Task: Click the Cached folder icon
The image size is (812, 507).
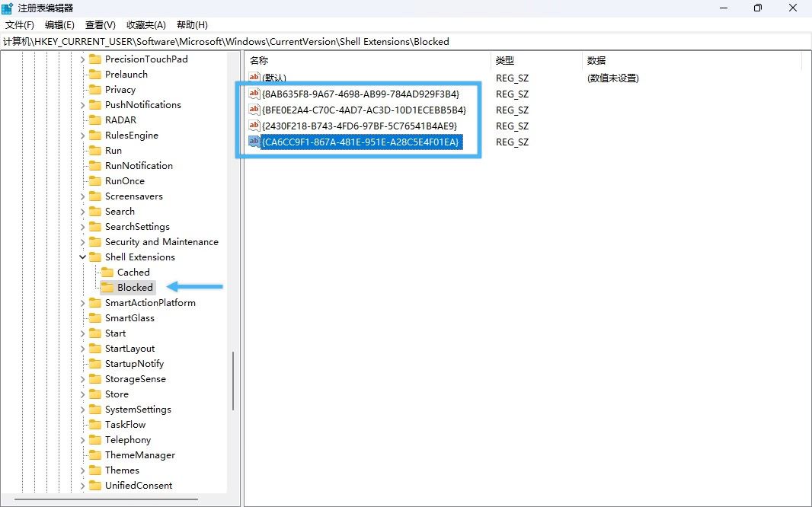Action: point(107,273)
